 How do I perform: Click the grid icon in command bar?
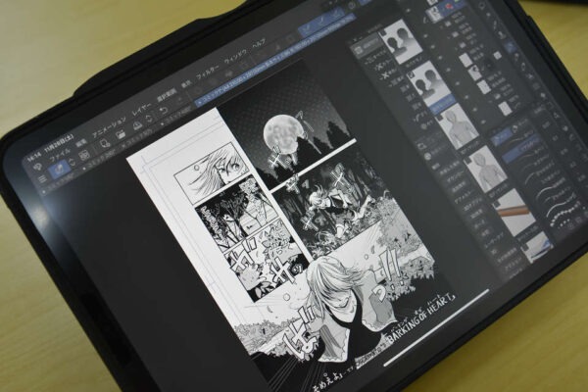click(x=84, y=154)
